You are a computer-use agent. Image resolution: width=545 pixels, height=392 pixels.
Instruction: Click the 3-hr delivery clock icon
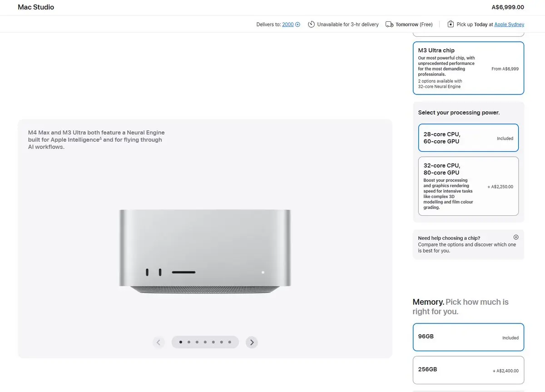click(x=311, y=25)
